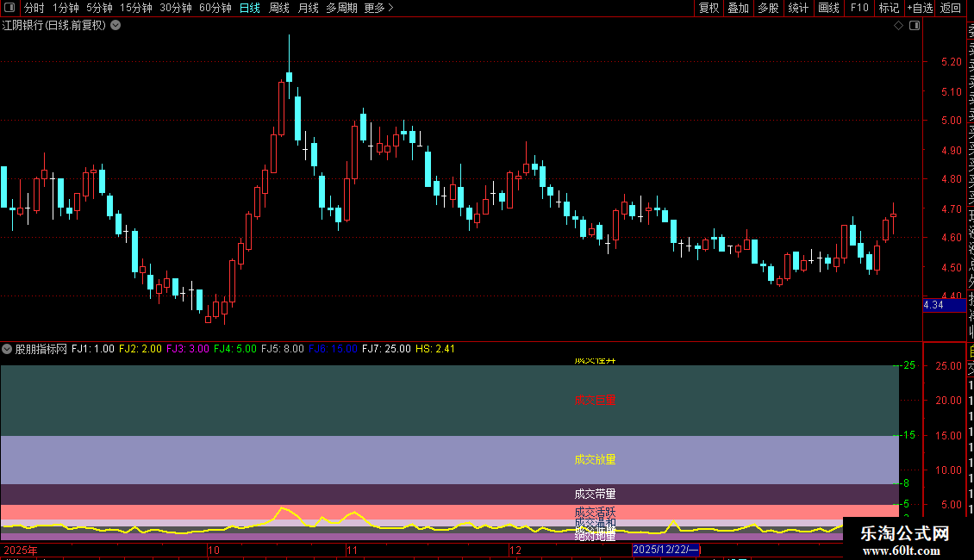The width and height of the screenshot is (974, 560).
Task: Add stock with +自选 button
Action: [920, 8]
